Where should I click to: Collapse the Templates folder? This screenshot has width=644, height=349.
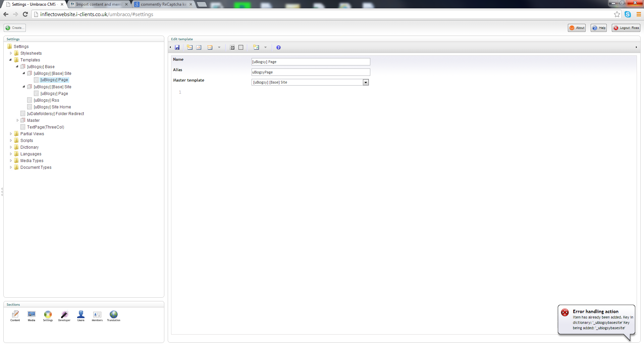point(11,60)
